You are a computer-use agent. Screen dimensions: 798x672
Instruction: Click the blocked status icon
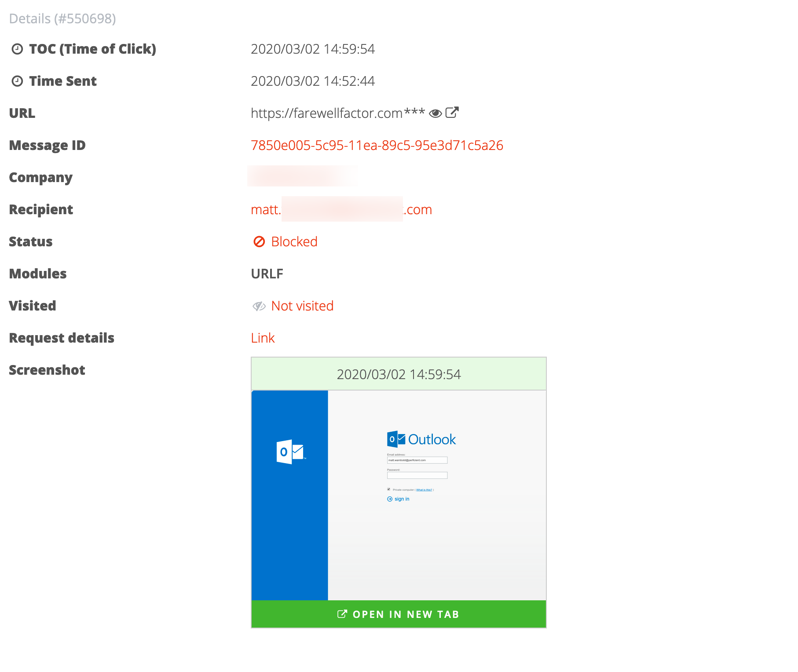click(259, 241)
